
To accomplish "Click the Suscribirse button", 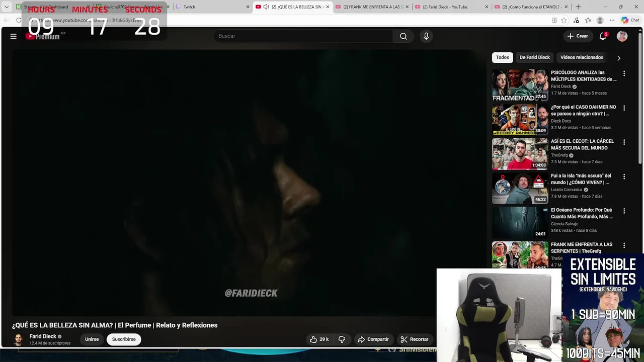I will click(124, 339).
